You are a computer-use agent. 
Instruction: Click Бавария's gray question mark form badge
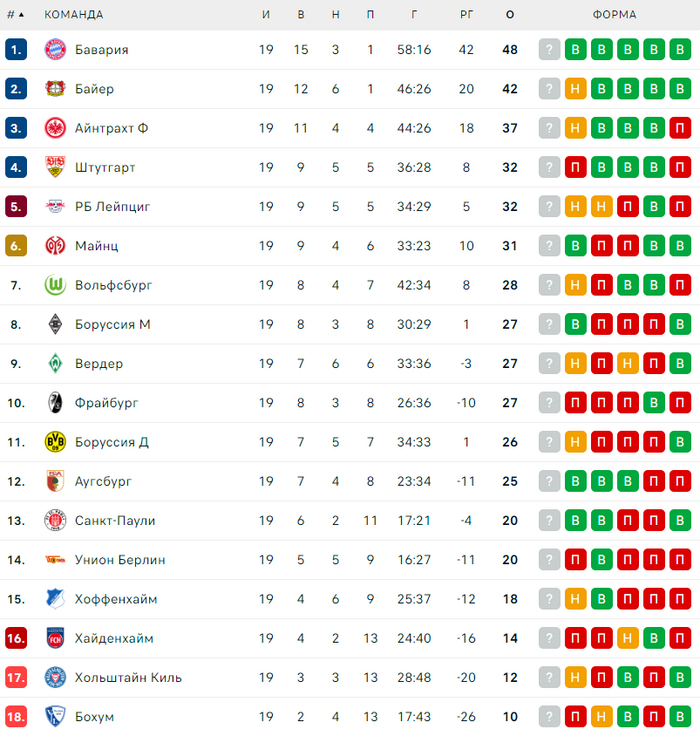click(x=549, y=50)
